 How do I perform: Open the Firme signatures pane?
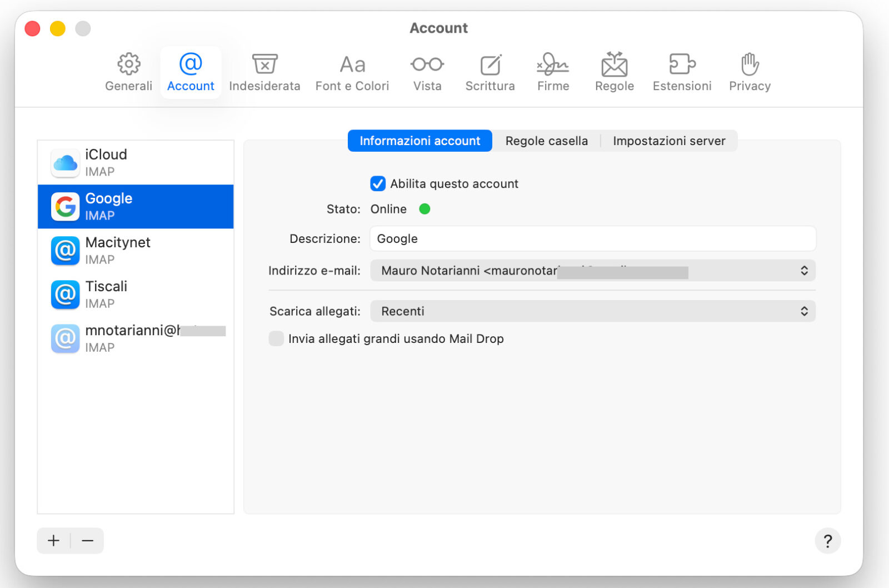tap(553, 71)
